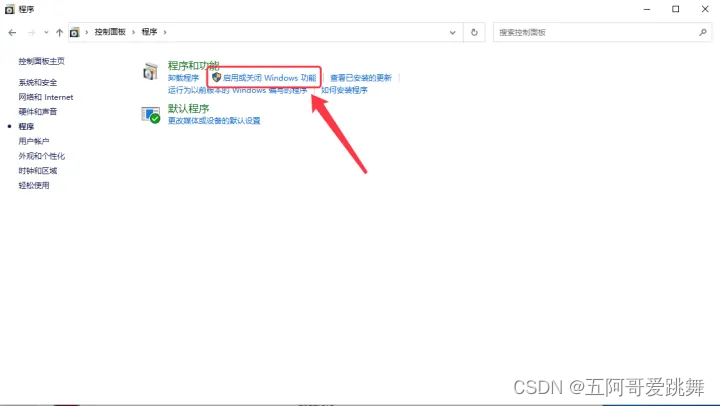The height and width of the screenshot is (406, 720).
Task: Click 启用或关闭 Windows 功能 link
Action: coord(270,78)
